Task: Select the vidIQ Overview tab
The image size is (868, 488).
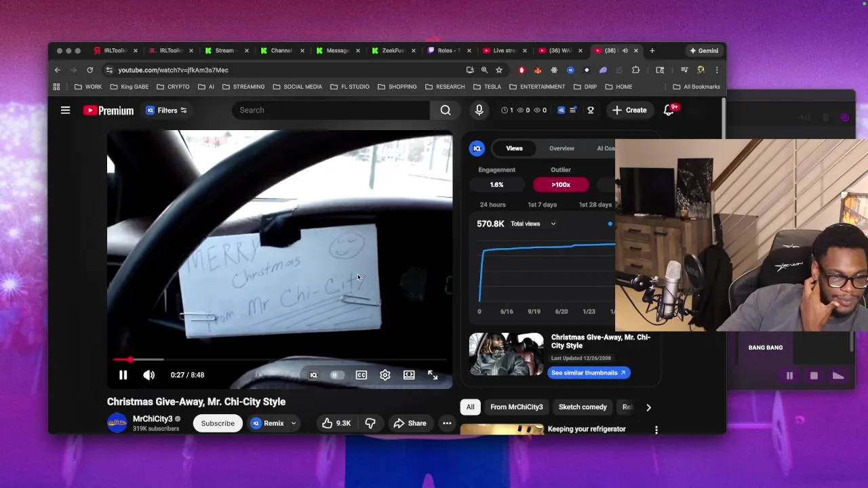Action: point(561,148)
